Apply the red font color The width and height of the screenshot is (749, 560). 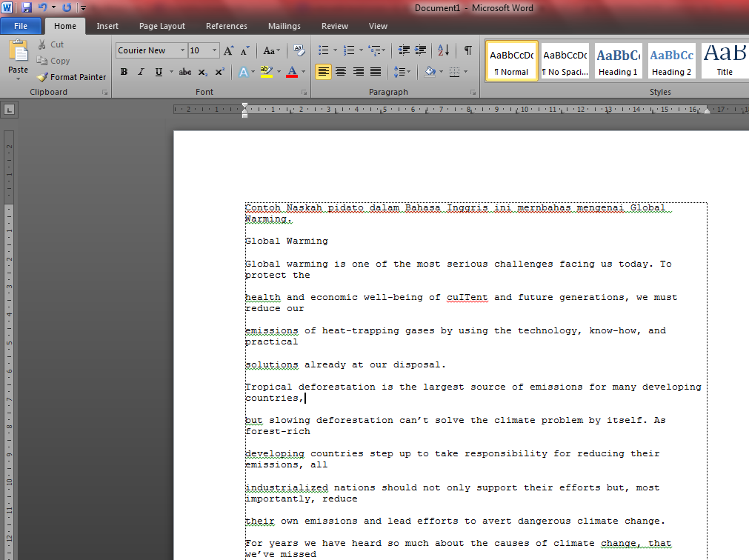point(292,72)
